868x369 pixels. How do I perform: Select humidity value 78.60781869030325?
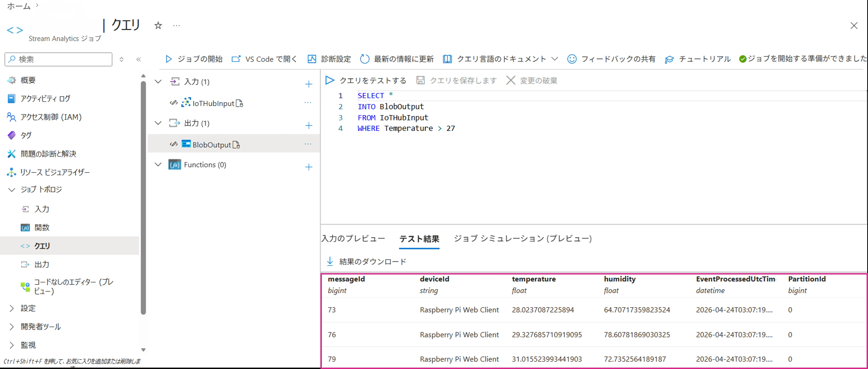click(637, 335)
